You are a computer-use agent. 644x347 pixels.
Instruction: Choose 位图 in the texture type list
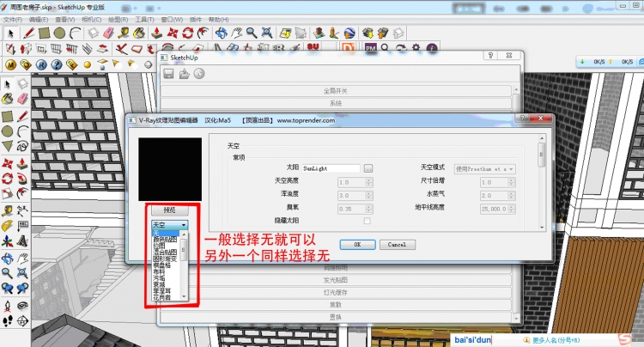pyautogui.click(x=167, y=246)
